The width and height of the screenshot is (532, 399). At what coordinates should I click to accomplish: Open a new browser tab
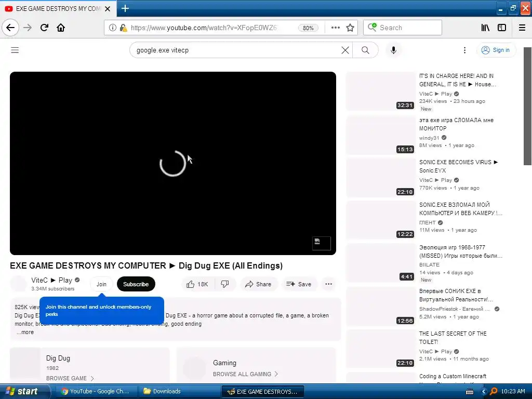point(125,8)
